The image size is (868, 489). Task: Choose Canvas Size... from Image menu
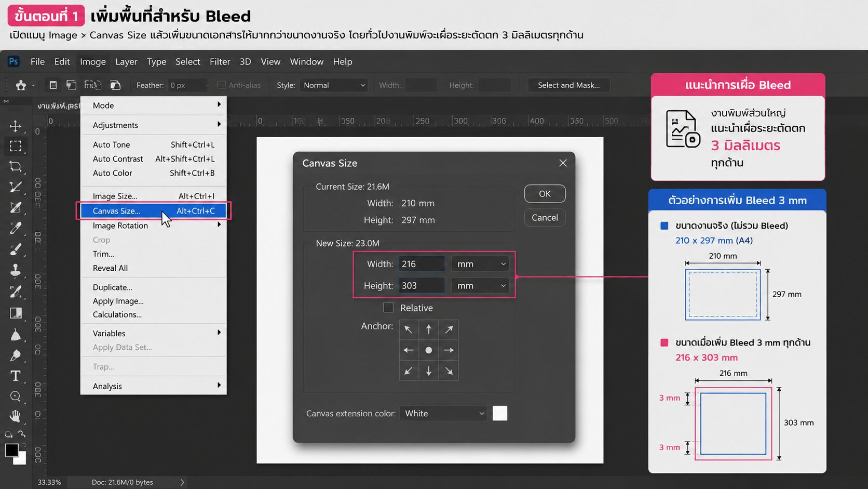[154, 211]
